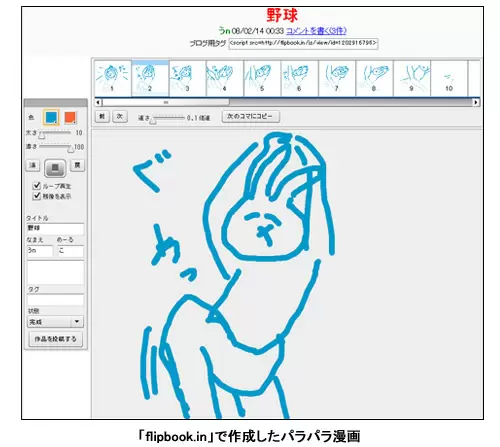Viewport: 500px width, 447px height.
Task: Click the stop playback square button
Action: pyautogui.click(x=55, y=168)
